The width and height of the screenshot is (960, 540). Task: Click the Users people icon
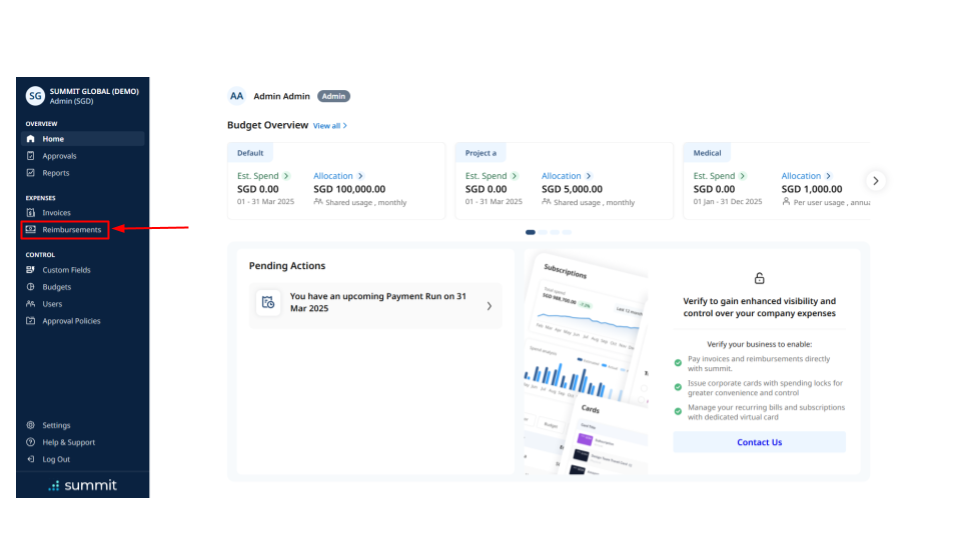click(x=31, y=304)
